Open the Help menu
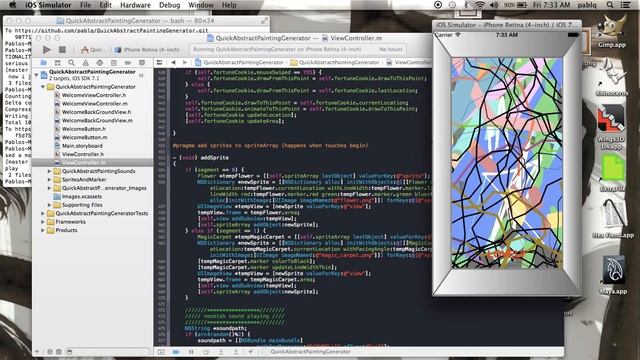The height and width of the screenshot is (360, 640). click(x=229, y=5)
